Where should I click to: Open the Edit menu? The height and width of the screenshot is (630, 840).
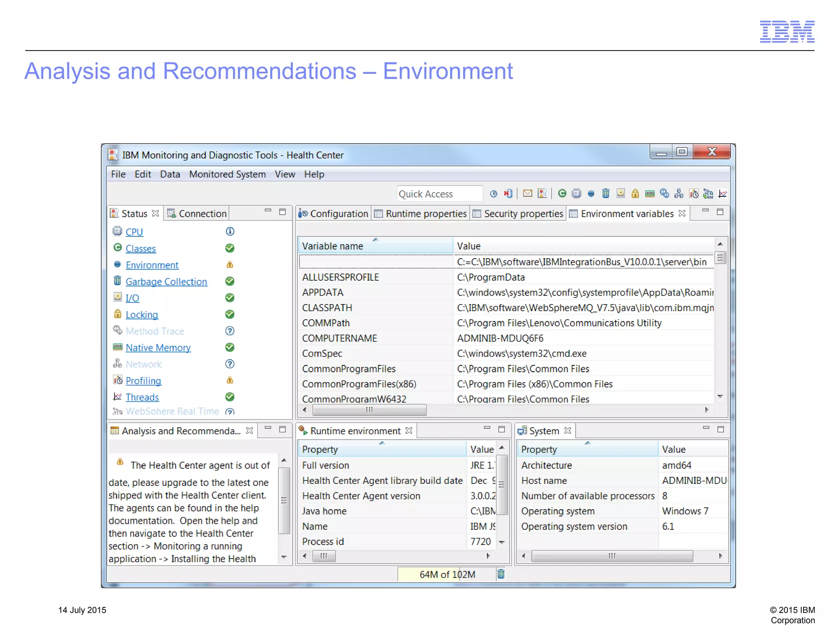[x=143, y=174]
